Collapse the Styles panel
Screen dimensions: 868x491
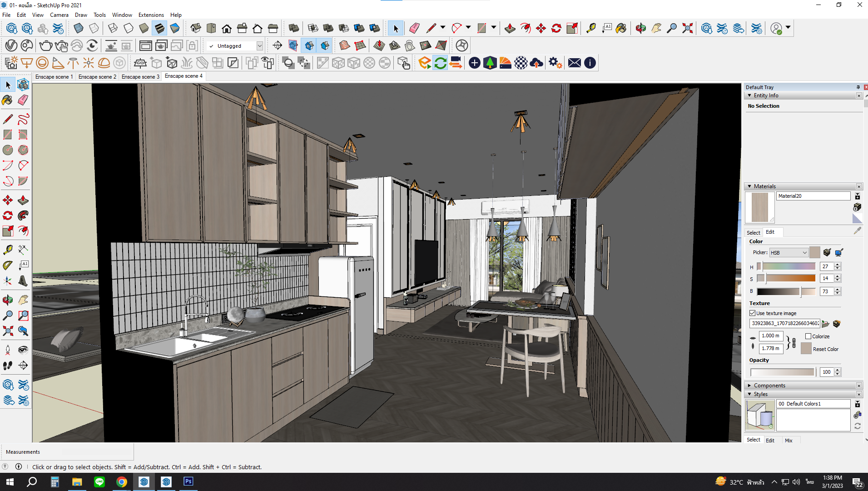coord(749,394)
